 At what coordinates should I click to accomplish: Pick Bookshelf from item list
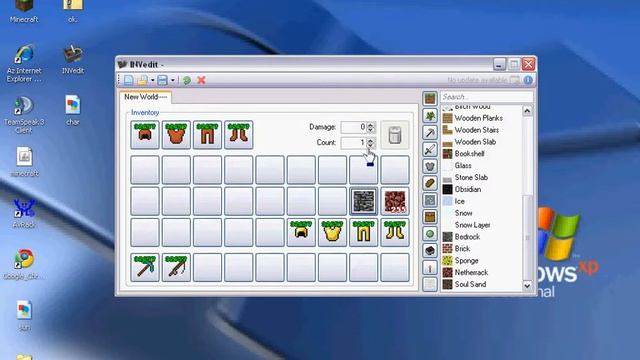(482, 153)
